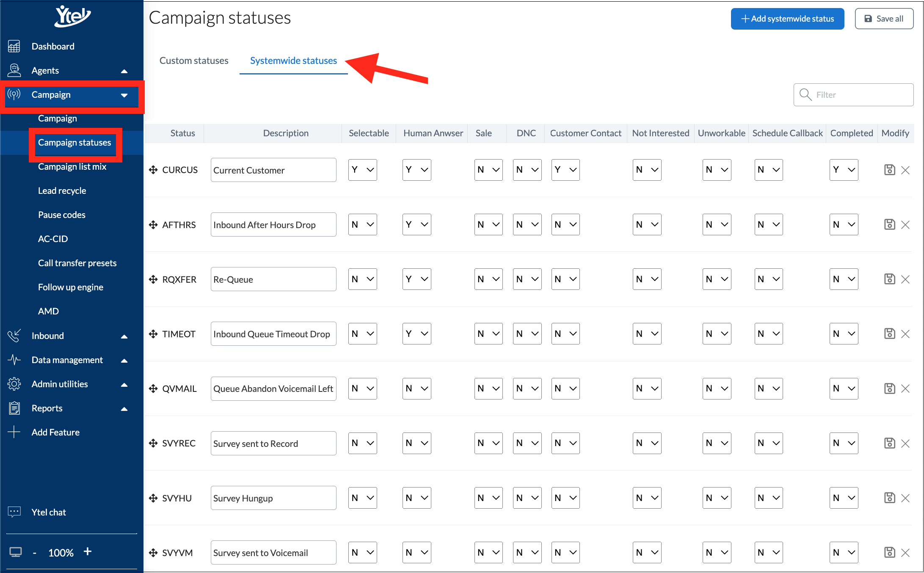
Task: Switch to Custom statuses tab
Action: click(x=194, y=61)
